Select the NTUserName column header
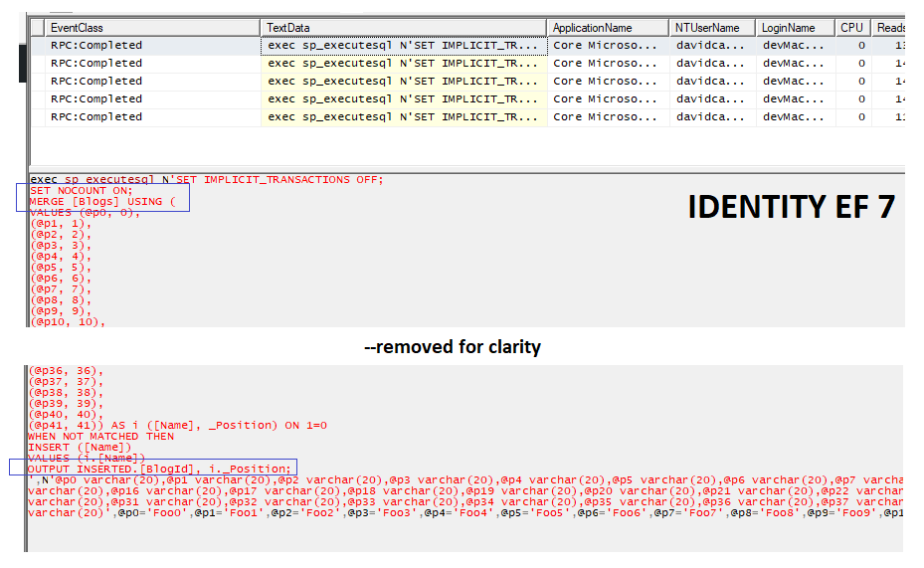The height and width of the screenshot is (568, 924). [x=713, y=28]
